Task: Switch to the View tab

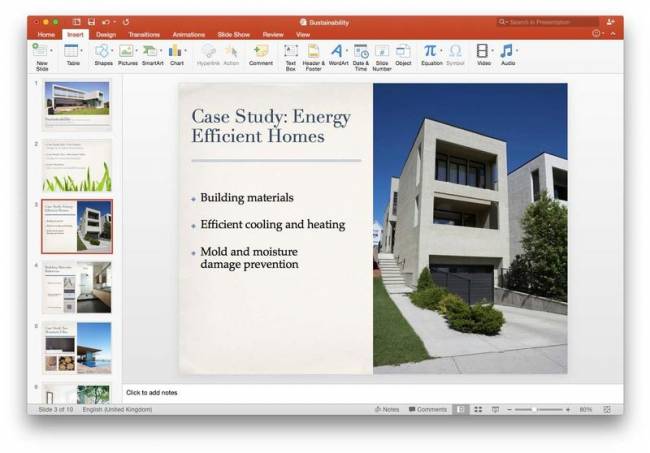Action: tap(303, 34)
